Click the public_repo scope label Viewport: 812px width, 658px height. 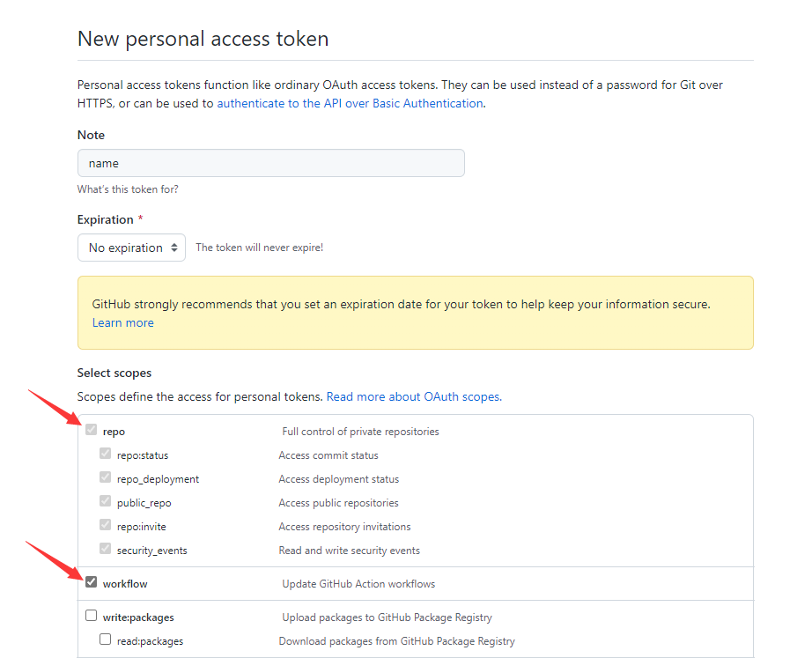tap(144, 503)
